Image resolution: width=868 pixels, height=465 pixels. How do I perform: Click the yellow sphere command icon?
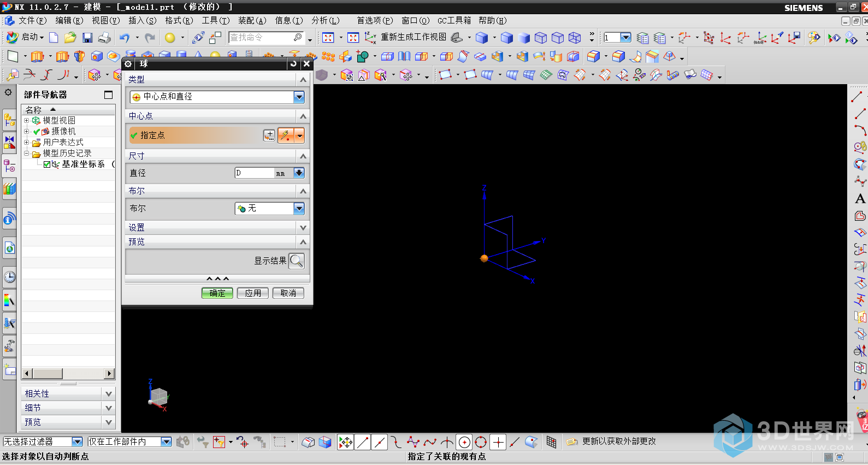point(170,38)
